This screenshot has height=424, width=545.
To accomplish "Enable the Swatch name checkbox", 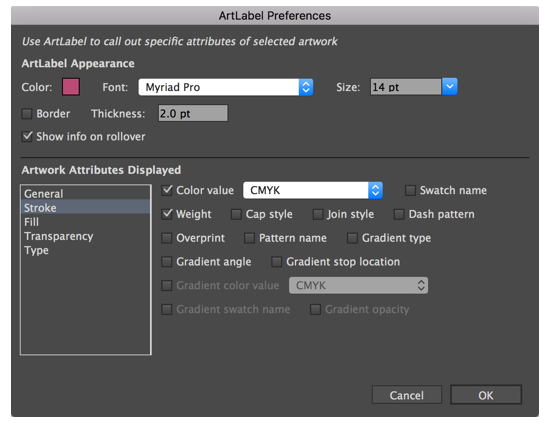I will pyautogui.click(x=410, y=190).
